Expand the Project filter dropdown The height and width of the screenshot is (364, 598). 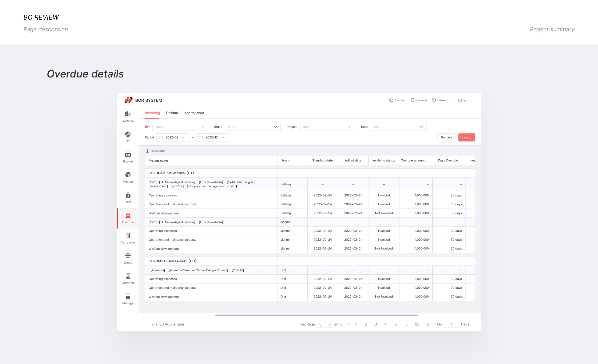click(x=327, y=127)
